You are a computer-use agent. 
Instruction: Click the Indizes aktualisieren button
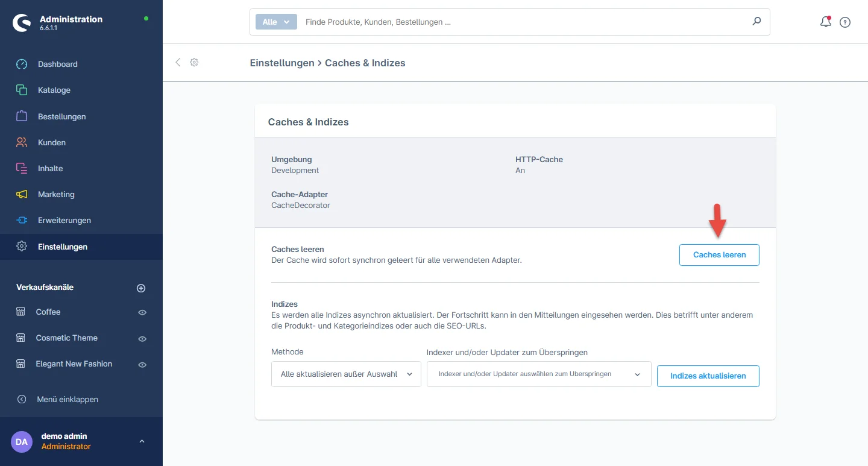click(x=708, y=376)
